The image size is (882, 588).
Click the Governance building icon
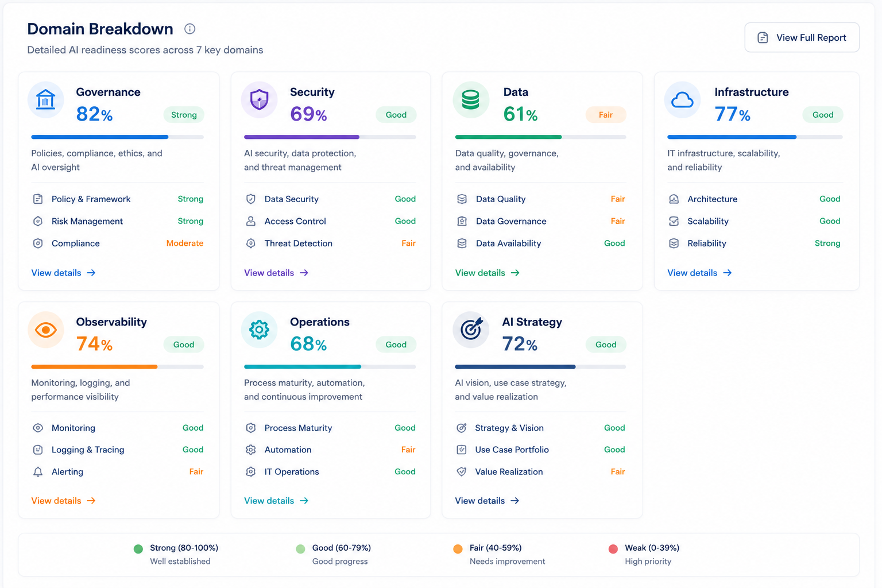tap(46, 99)
